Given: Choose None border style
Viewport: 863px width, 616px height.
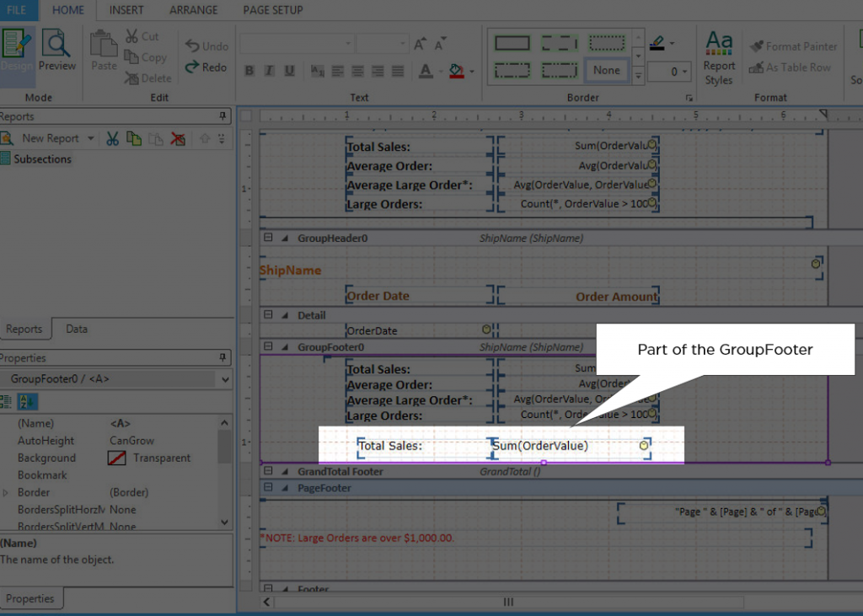Looking at the screenshot, I should pyautogui.click(x=607, y=71).
